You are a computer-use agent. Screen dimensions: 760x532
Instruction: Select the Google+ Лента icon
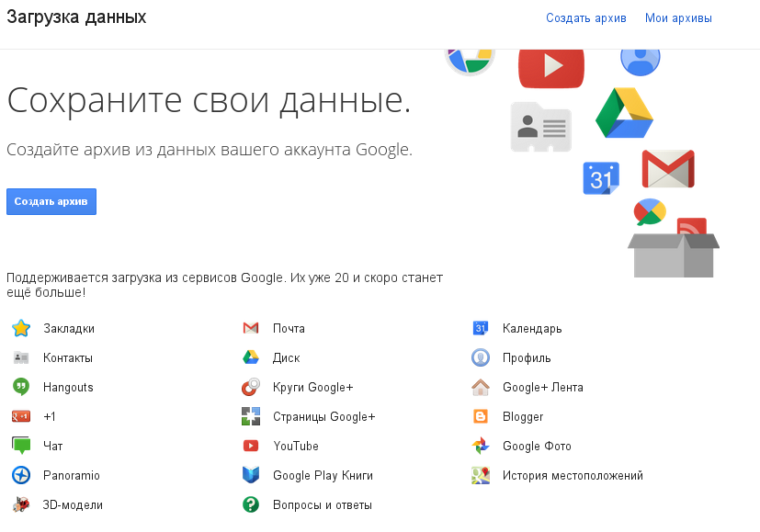480,387
